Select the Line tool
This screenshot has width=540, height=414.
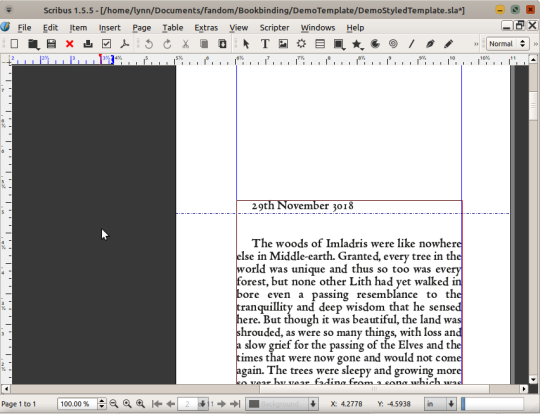[412, 44]
